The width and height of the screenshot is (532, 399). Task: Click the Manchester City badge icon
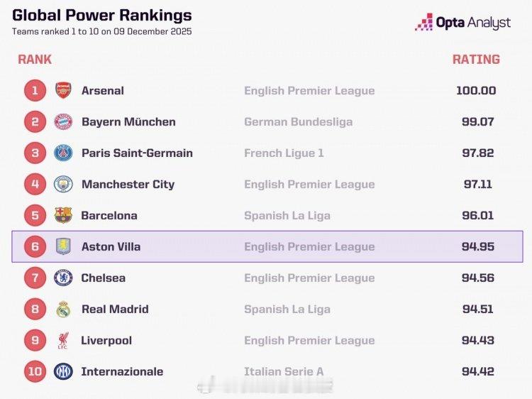click(63, 184)
